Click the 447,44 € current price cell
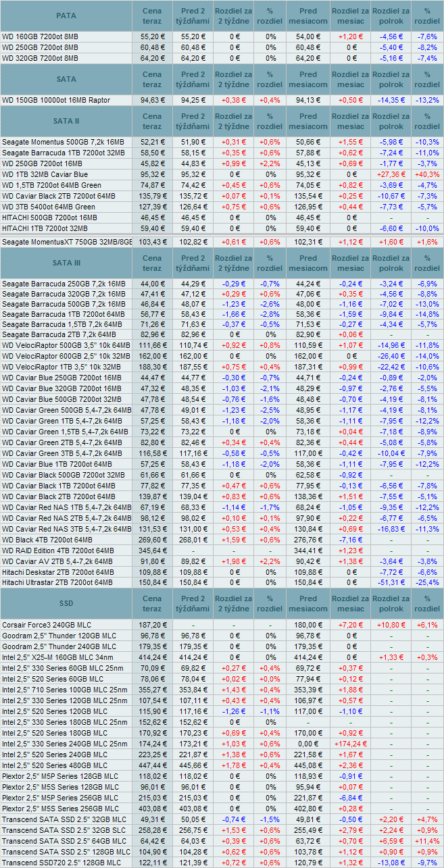Viewport: 444px width, 868px height. (x=153, y=765)
